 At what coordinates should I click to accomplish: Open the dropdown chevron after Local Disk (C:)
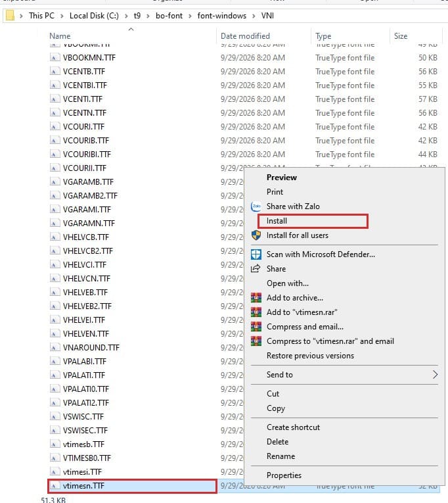tap(126, 16)
